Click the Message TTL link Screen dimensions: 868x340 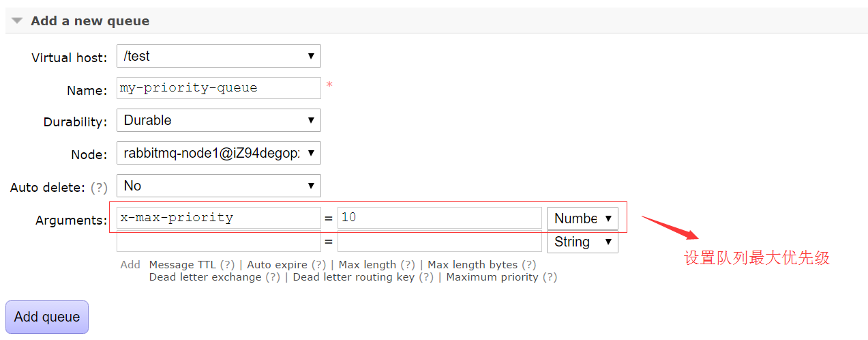click(x=182, y=265)
